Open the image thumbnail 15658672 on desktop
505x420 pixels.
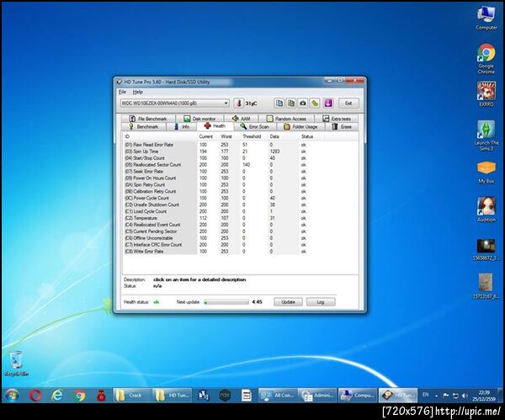(x=486, y=250)
